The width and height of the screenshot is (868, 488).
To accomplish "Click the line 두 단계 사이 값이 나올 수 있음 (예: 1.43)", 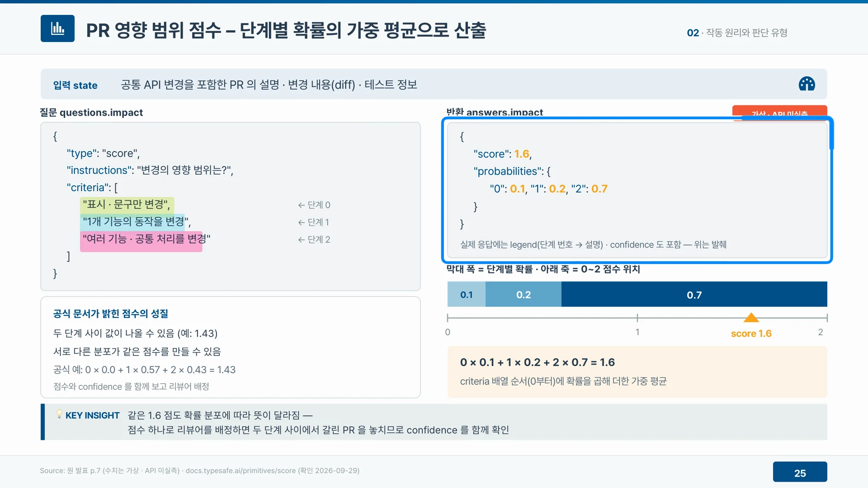I will pos(135,333).
